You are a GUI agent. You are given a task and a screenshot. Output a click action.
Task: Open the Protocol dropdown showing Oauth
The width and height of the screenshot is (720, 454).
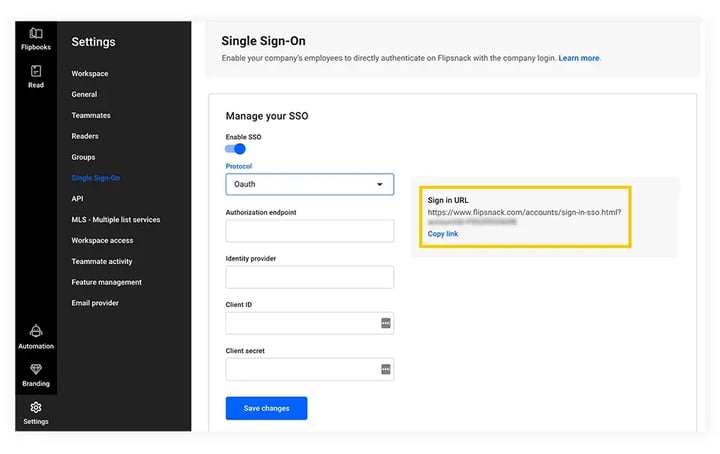click(309, 184)
